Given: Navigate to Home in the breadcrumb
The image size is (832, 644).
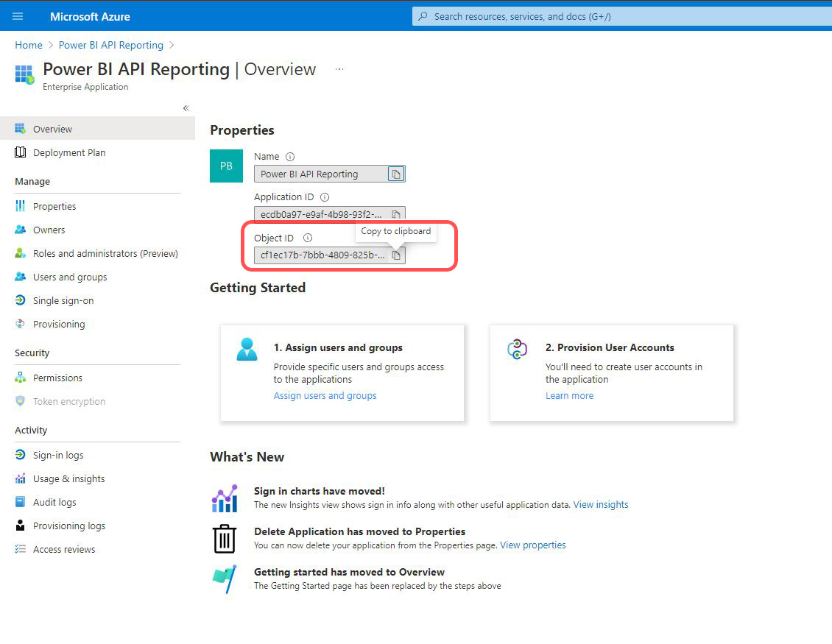Looking at the screenshot, I should (x=29, y=45).
